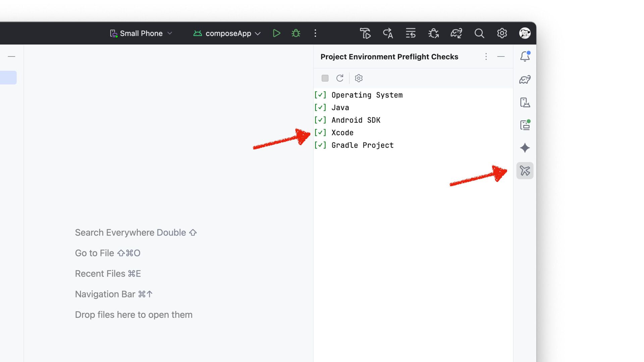Open preflight checks settings gear
The height and width of the screenshot is (362, 644).
click(359, 78)
